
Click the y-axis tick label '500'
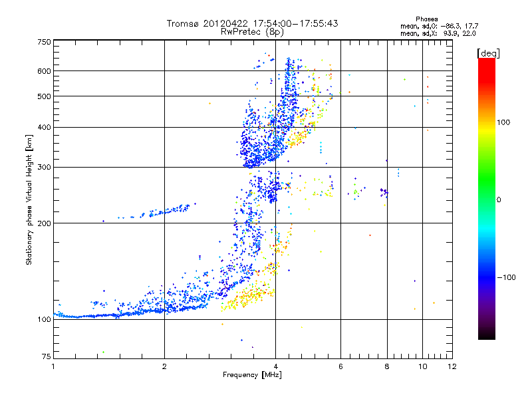coord(45,96)
